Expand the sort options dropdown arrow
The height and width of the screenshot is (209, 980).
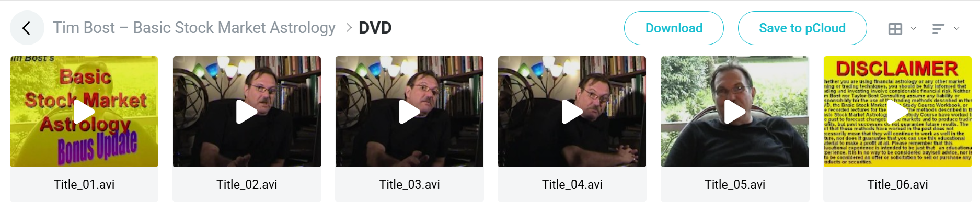coord(956,28)
